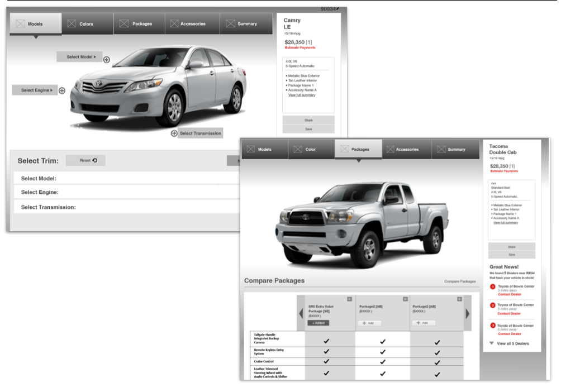Screen dimensions: 561x392
Task: Click dealer marker number 1
Action: point(493,287)
